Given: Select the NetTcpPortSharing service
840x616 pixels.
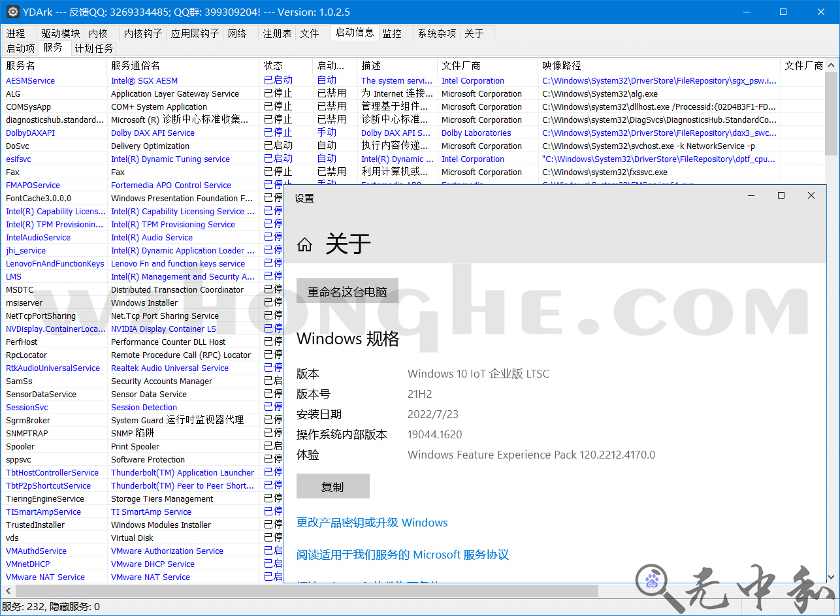Looking at the screenshot, I should 142,316.
